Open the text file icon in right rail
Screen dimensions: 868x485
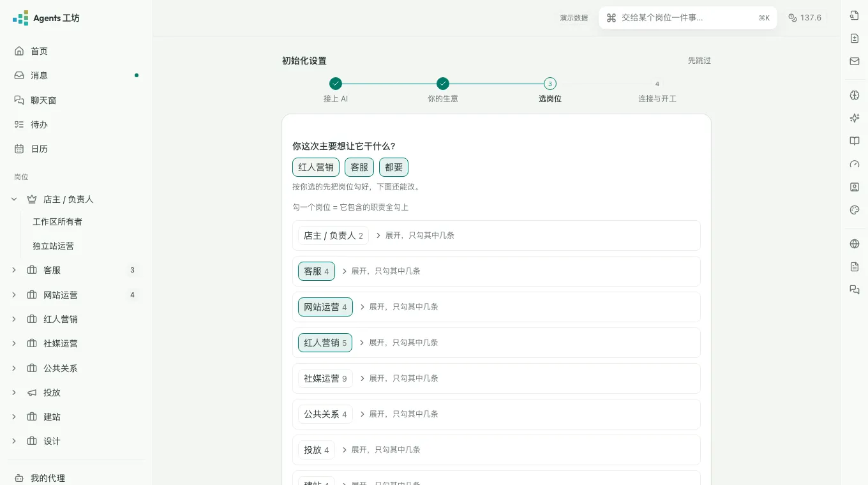click(x=855, y=267)
